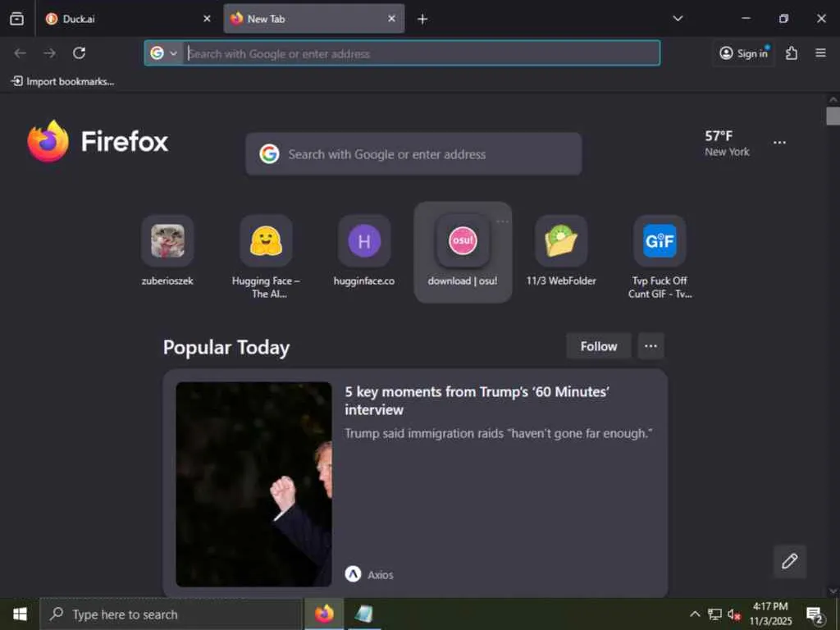Click the Firefox logo
The image size is (840, 630).
97,141
